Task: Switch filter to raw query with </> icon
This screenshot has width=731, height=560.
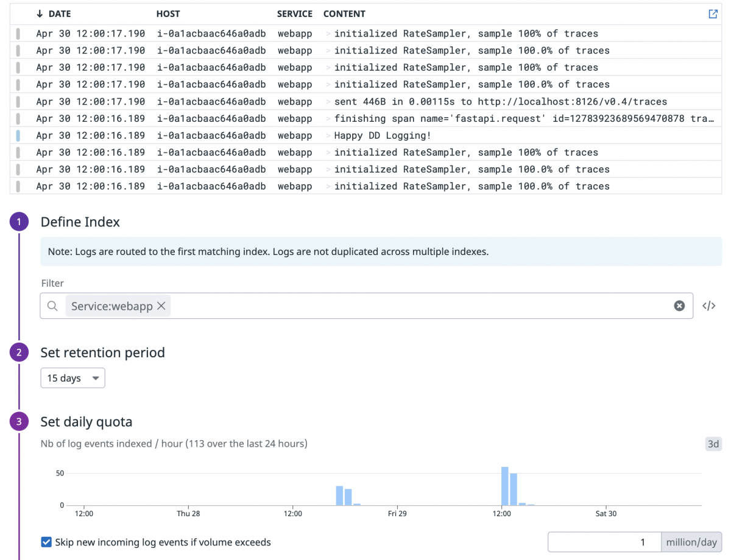Action: click(x=708, y=306)
